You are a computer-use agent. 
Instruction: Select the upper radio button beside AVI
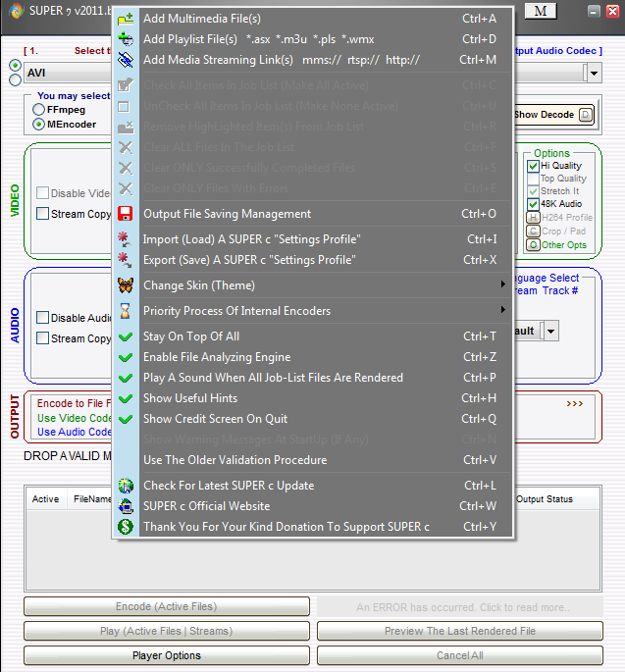16,65
